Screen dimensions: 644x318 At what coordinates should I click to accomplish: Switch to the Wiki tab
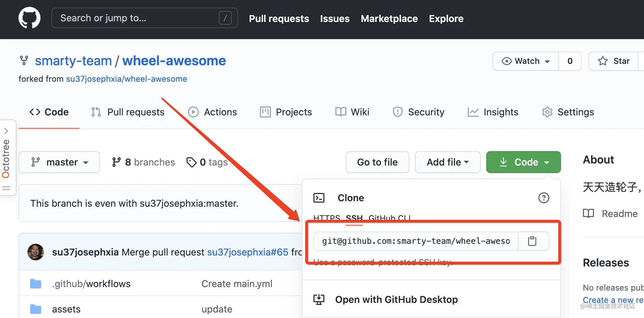coord(352,112)
